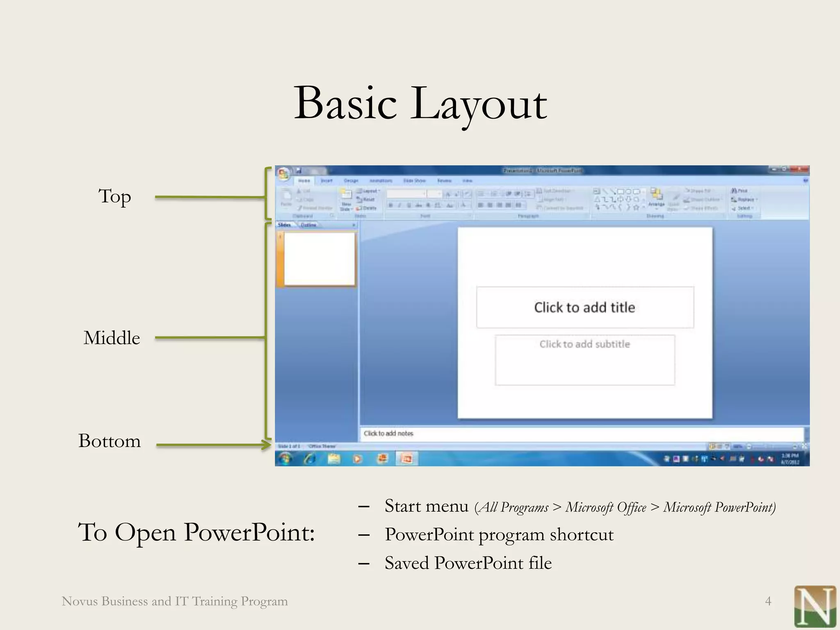Click the New Slide icon
The height and width of the screenshot is (630, 840).
pyautogui.click(x=346, y=195)
